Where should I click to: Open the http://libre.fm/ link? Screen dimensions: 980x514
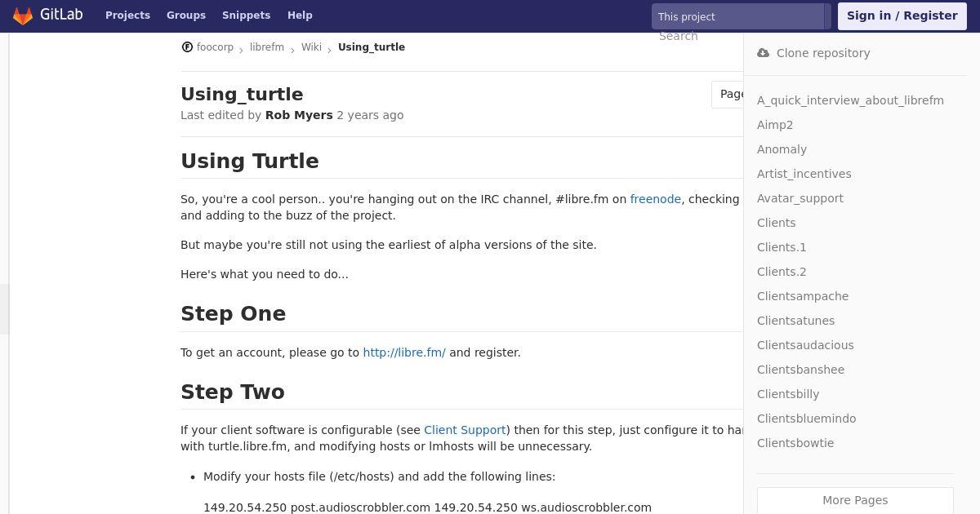[x=404, y=352]
